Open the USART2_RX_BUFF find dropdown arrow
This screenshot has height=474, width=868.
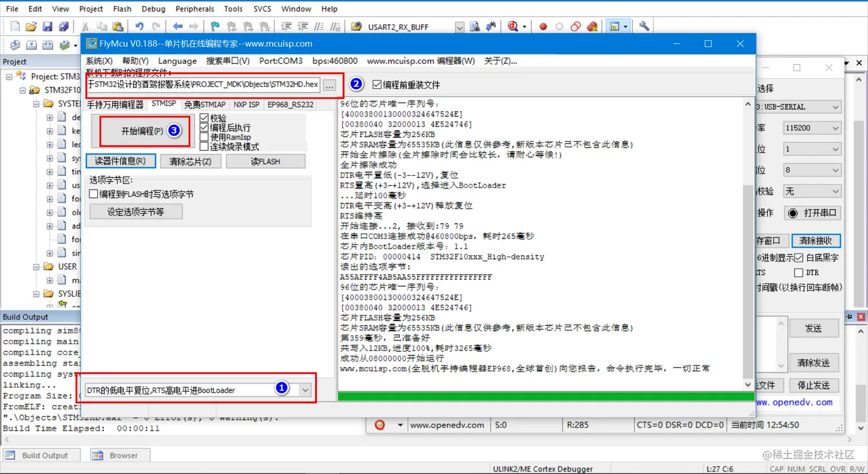click(459, 27)
